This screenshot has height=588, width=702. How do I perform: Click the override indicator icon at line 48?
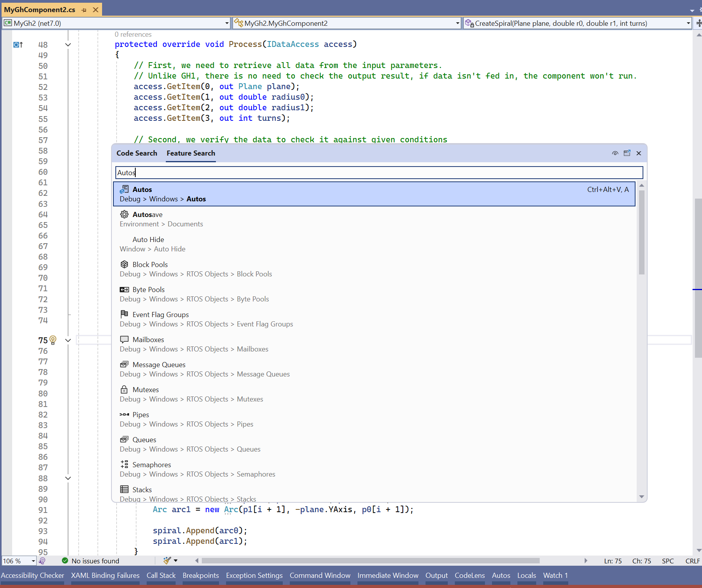18,45
